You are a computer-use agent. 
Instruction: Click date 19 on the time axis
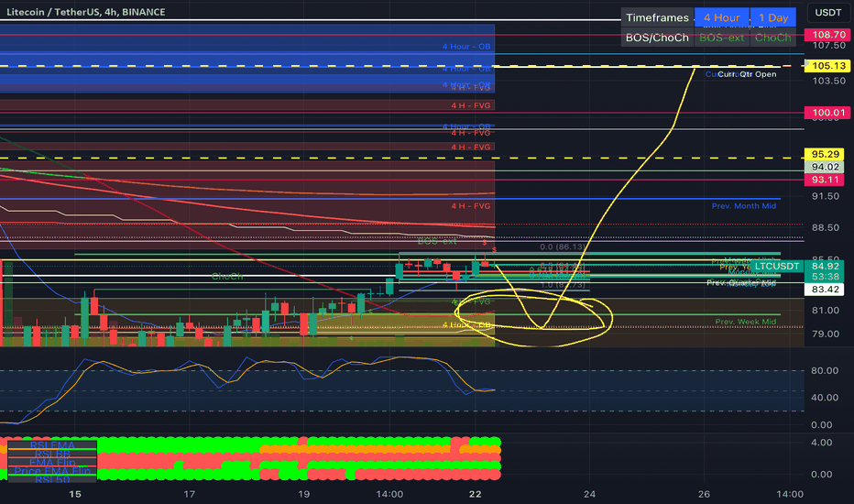tap(303, 494)
